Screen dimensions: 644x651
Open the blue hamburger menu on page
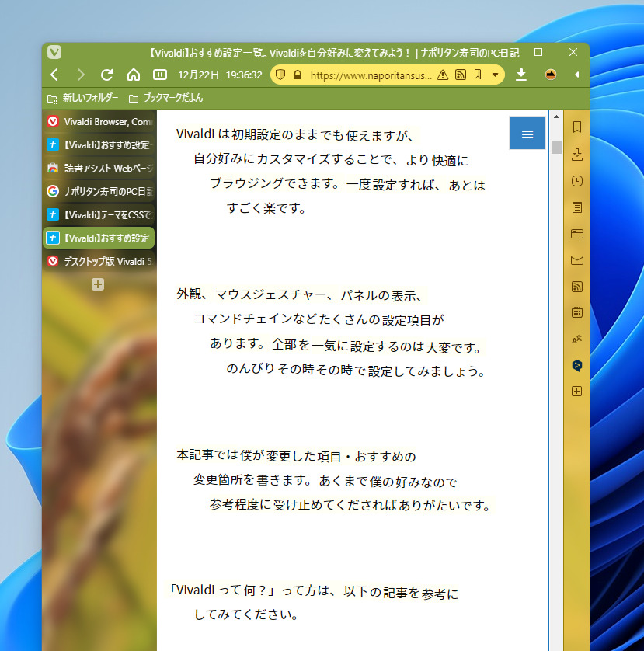click(x=527, y=133)
